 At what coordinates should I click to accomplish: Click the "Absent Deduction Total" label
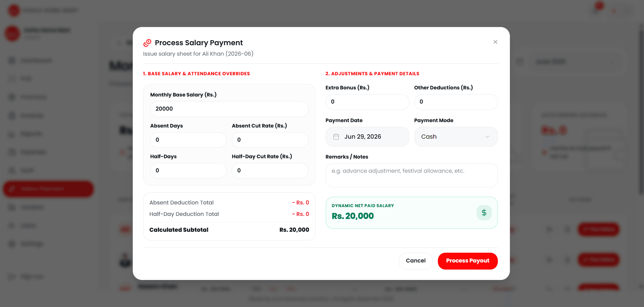click(x=182, y=202)
